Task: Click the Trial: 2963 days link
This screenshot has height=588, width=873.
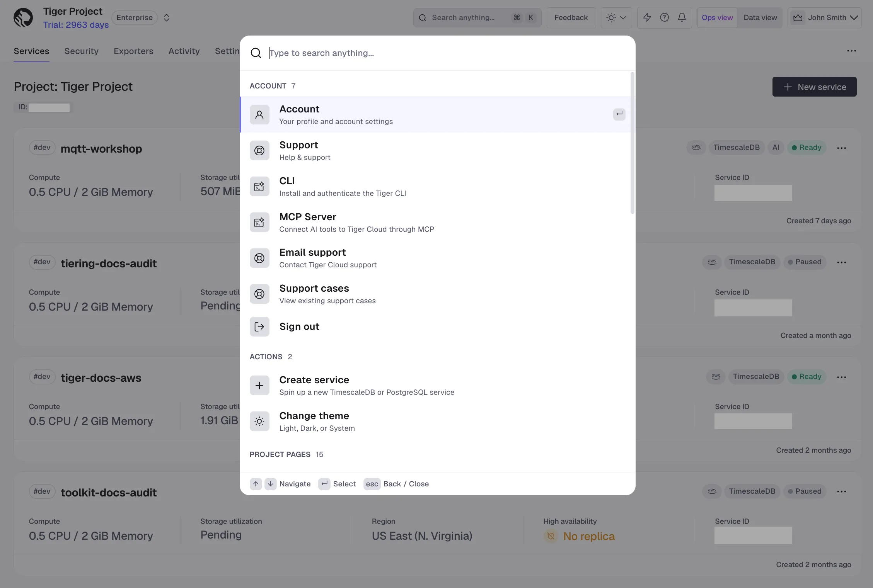Action: (76, 25)
